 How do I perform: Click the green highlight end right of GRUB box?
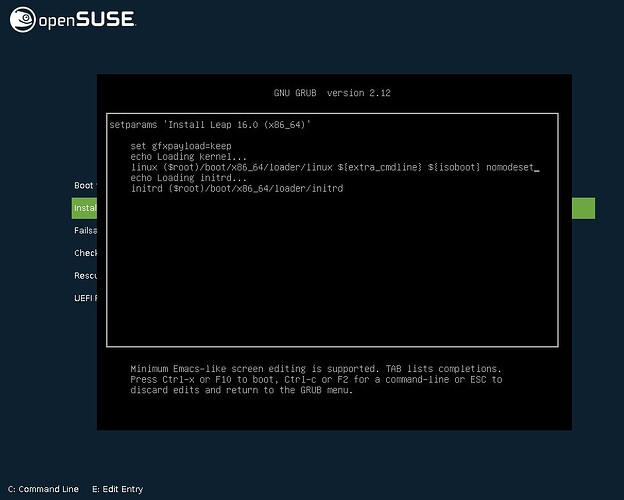583,208
